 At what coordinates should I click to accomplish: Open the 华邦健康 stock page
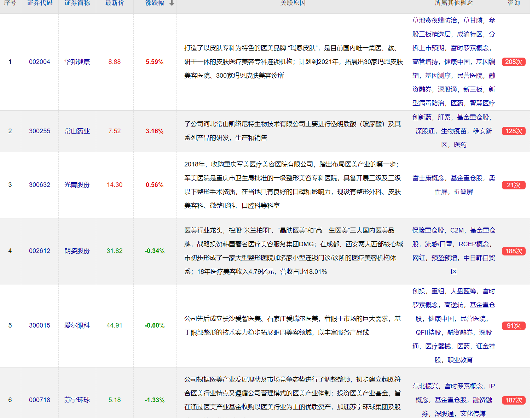pyautogui.click(x=77, y=62)
